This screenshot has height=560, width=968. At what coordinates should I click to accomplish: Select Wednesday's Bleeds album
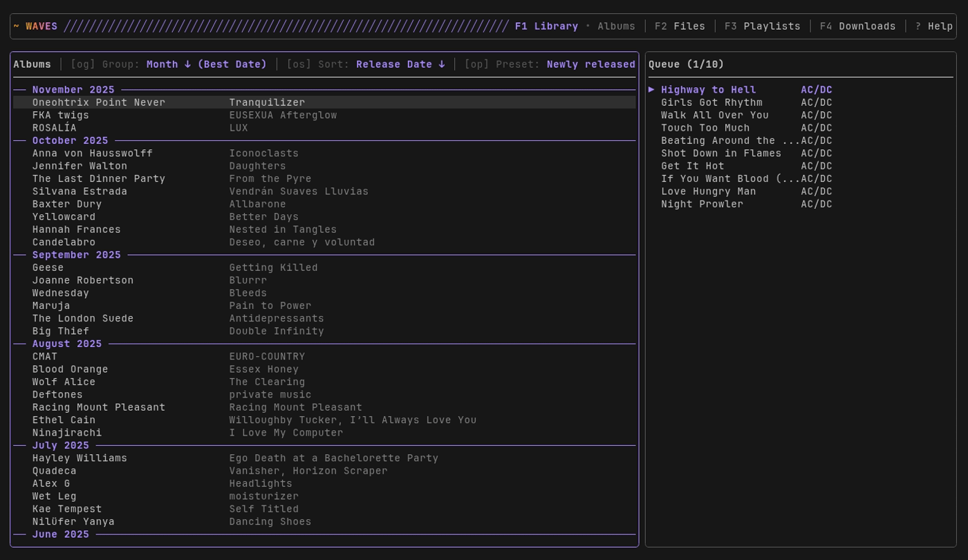click(324, 293)
